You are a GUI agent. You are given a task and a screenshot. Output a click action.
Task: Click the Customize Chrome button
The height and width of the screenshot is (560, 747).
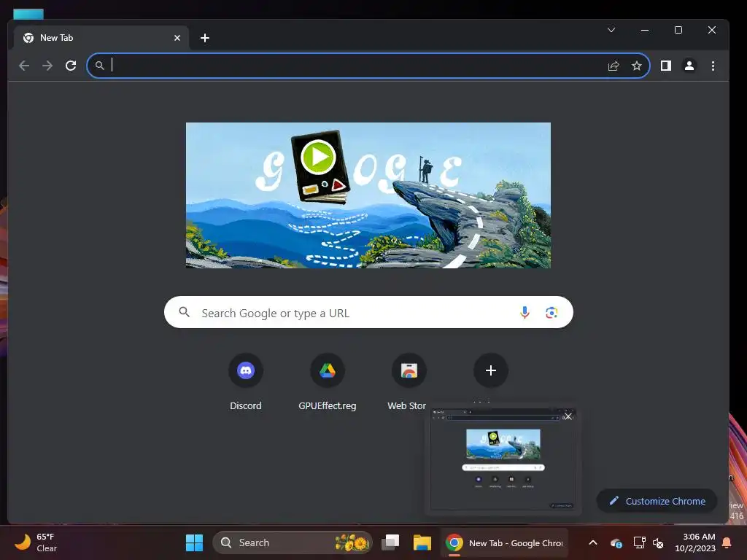(657, 501)
